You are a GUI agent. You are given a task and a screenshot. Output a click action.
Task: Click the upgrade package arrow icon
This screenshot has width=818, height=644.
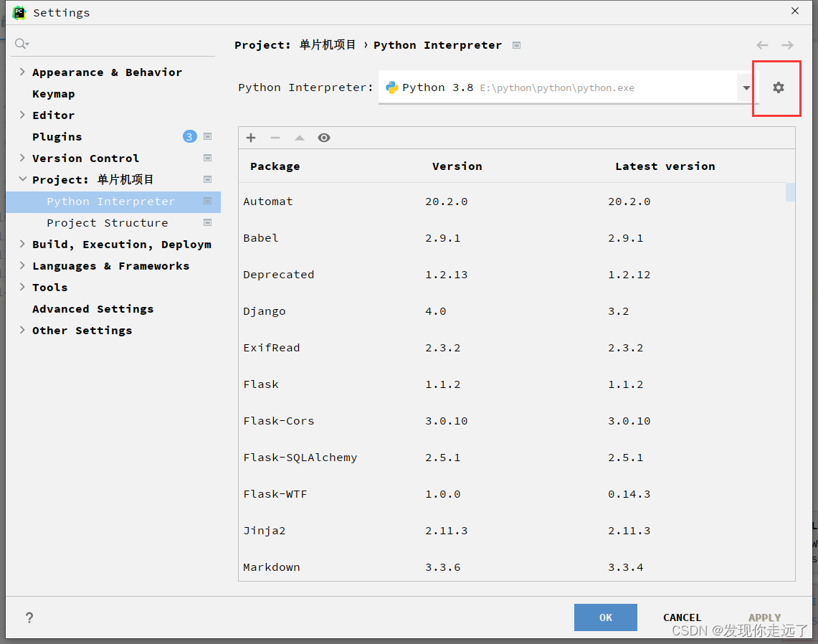[x=300, y=138]
